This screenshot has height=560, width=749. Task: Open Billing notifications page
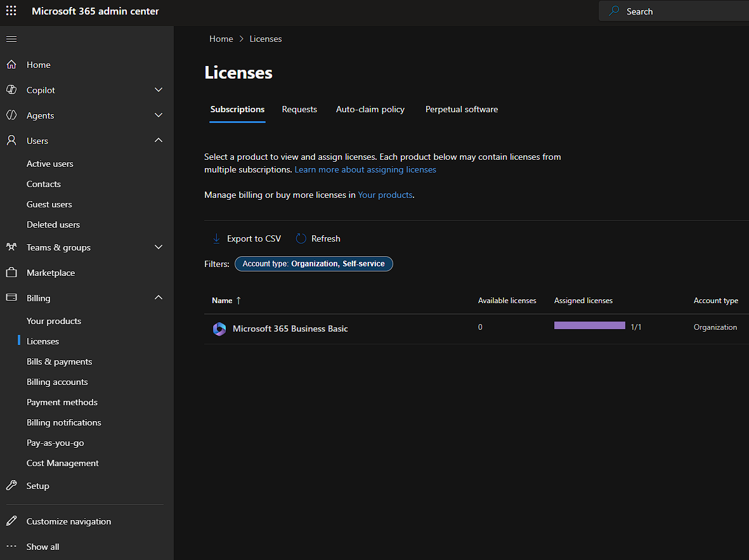coord(64,422)
